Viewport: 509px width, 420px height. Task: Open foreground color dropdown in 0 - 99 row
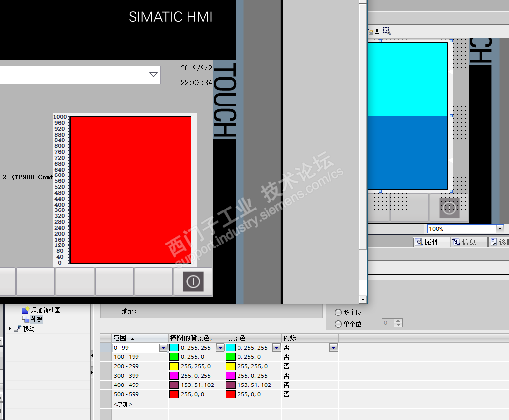coord(276,348)
